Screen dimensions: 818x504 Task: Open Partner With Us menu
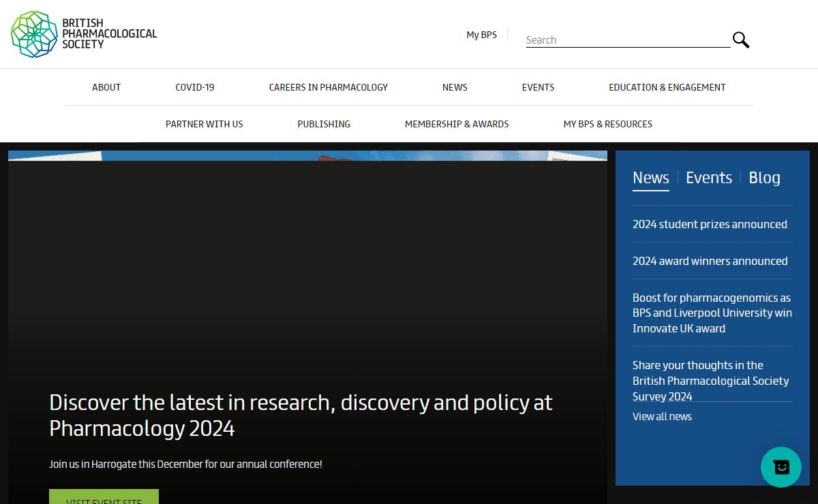204,124
